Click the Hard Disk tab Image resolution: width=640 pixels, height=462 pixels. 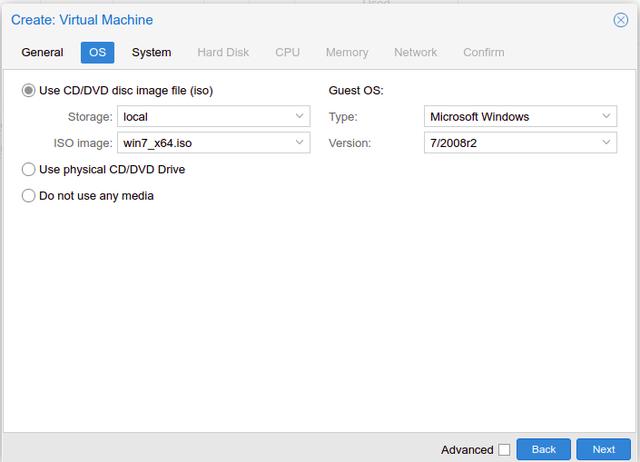point(223,52)
